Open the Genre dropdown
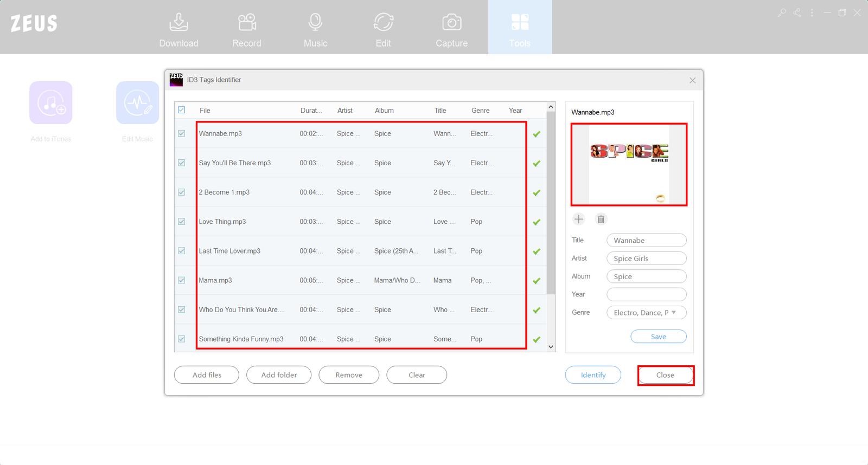This screenshot has width=868, height=465. (x=646, y=313)
